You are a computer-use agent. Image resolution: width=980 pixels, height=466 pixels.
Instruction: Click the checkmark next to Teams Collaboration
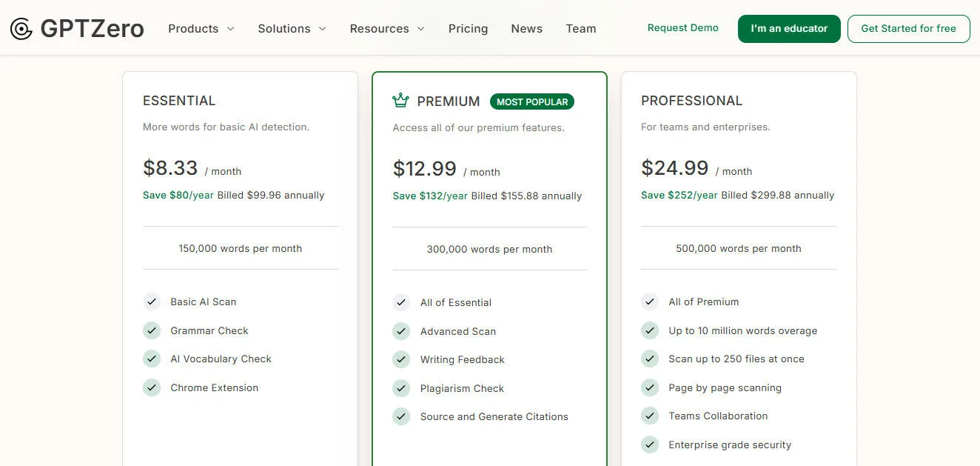pyautogui.click(x=650, y=416)
